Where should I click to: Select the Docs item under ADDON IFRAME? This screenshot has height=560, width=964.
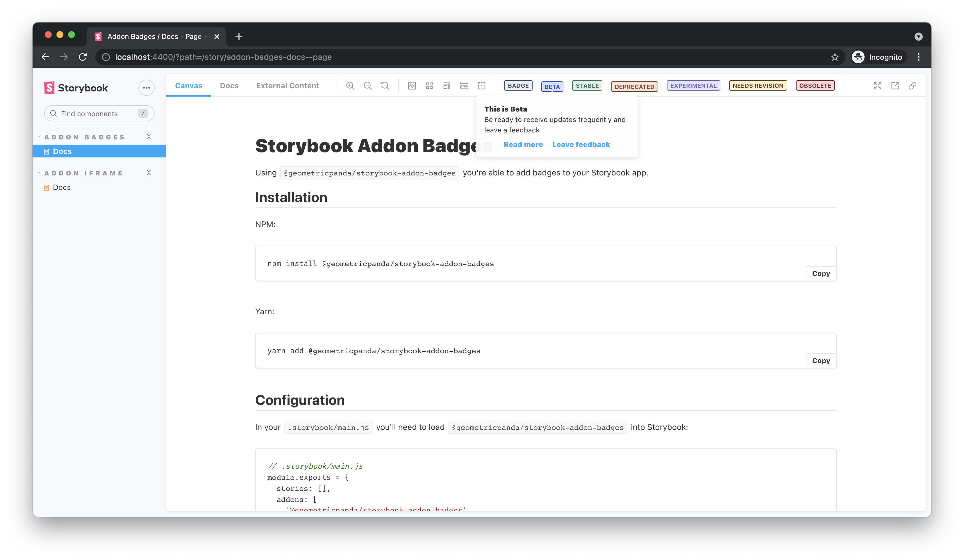61,187
